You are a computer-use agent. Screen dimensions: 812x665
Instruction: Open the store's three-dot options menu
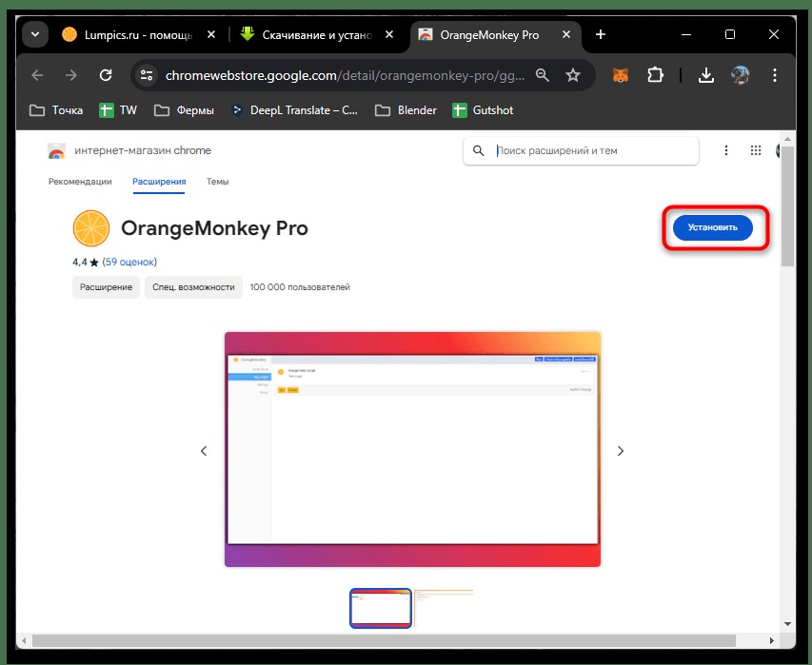coord(726,150)
